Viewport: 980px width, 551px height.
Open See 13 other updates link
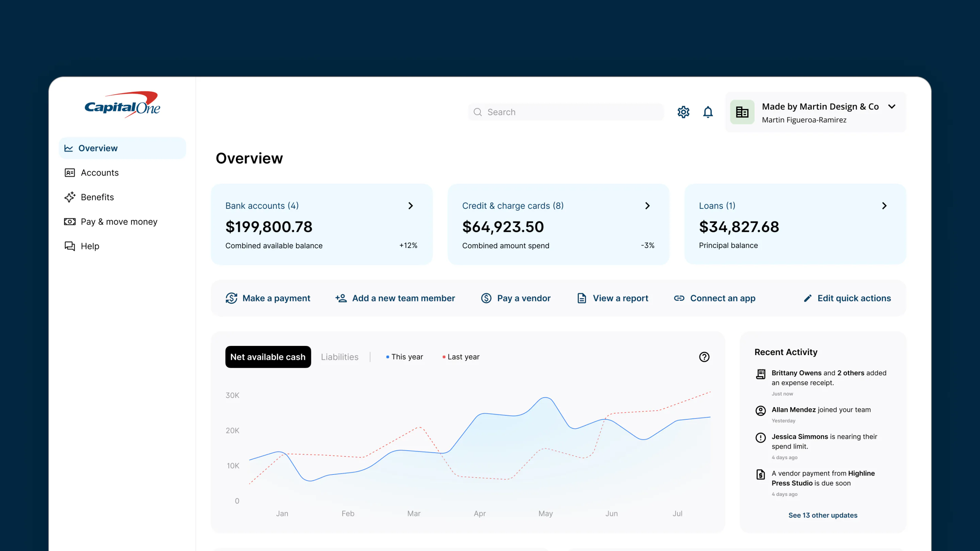822,515
